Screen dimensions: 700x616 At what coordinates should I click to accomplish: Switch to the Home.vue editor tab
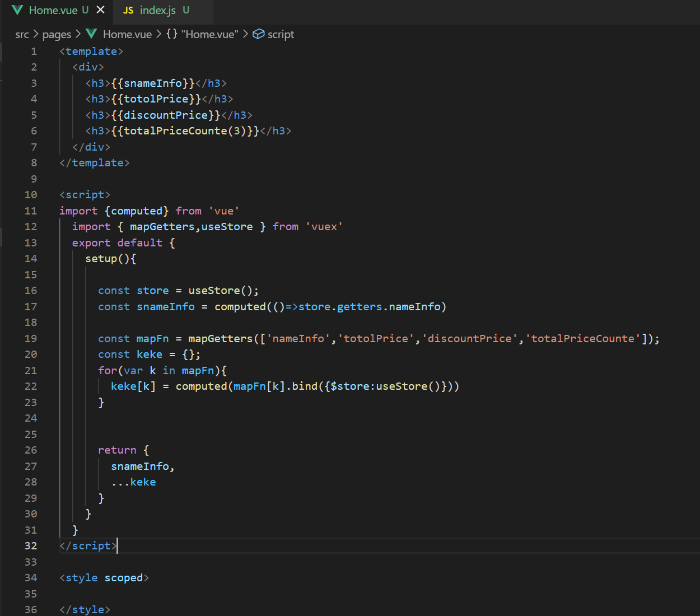tap(58, 10)
